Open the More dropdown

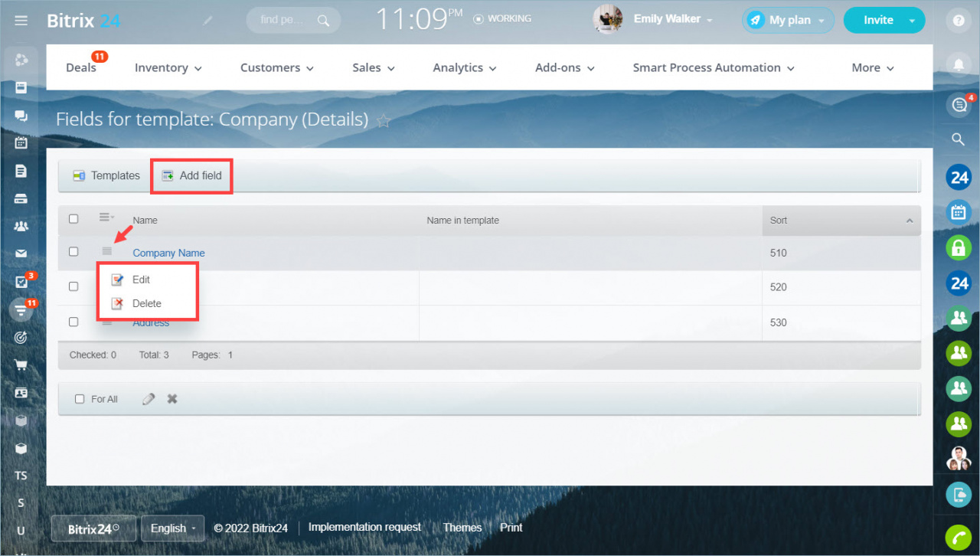pyautogui.click(x=873, y=67)
